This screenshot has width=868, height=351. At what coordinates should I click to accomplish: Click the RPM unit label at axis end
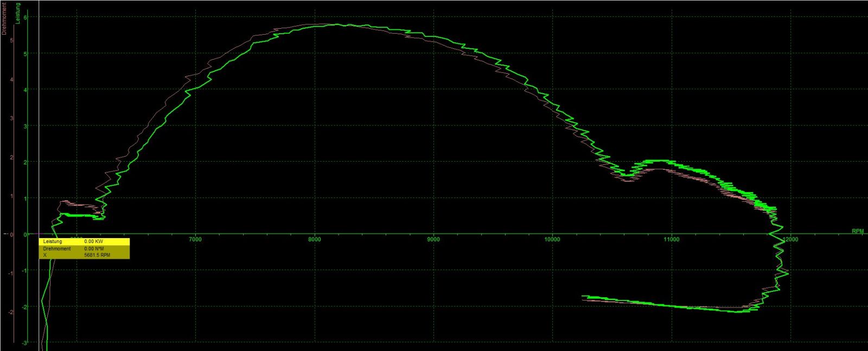857,231
